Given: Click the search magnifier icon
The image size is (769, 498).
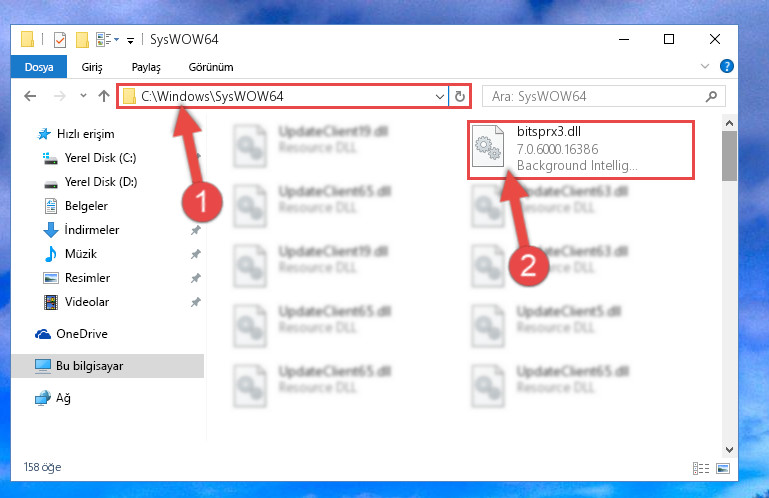Looking at the screenshot, I should click(x=711, y=96).
